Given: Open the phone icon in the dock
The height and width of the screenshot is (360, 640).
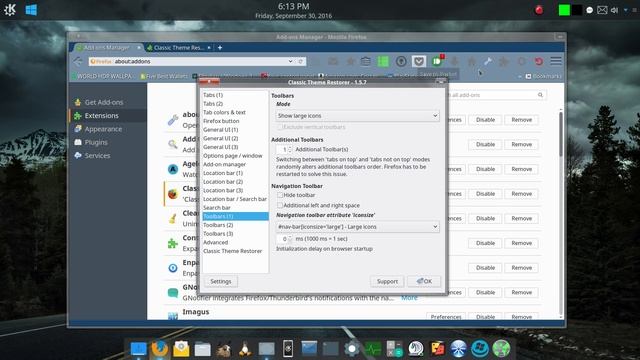Looking at the screenshot, I should point(288,349).
